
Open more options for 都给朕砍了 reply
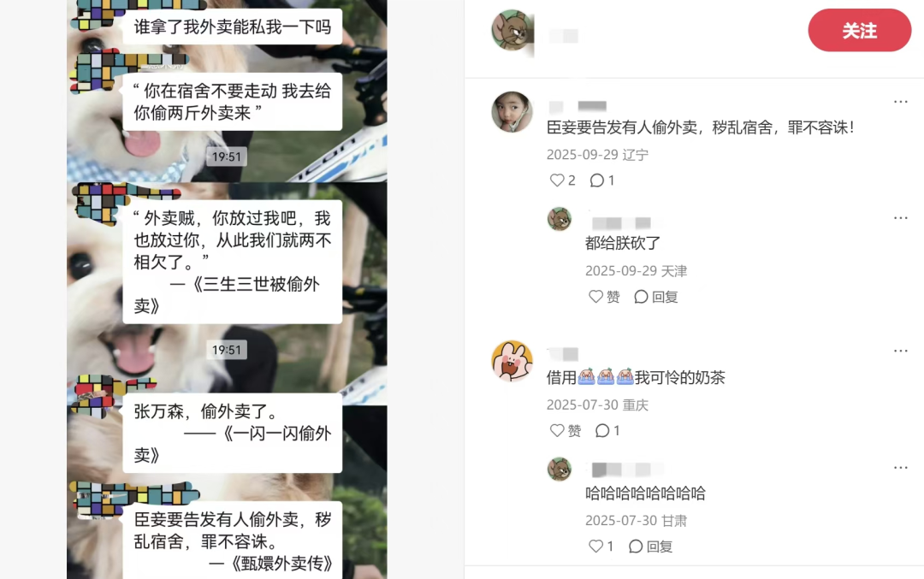coord(900,218)
